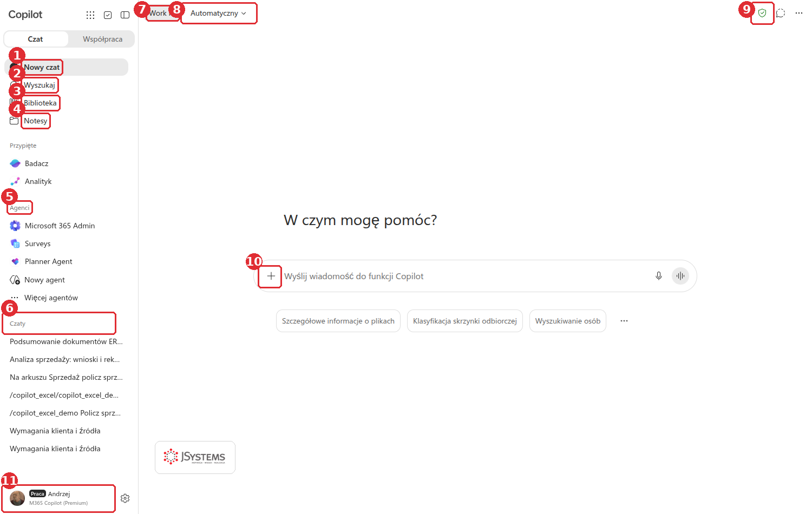Open Notesy in the sidebar
Image resolution: width=812 pixels, height=514 pixels.
tap(36, 121)
